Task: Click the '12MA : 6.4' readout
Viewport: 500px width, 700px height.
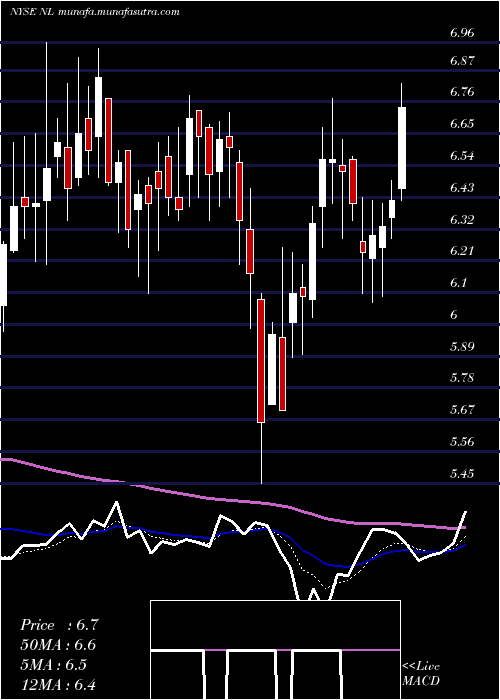Action: (x=58, y=684)
